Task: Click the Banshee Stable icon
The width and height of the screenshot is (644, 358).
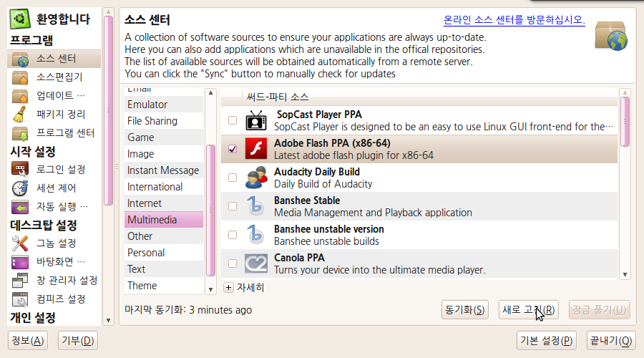Action: click(256, 206)
